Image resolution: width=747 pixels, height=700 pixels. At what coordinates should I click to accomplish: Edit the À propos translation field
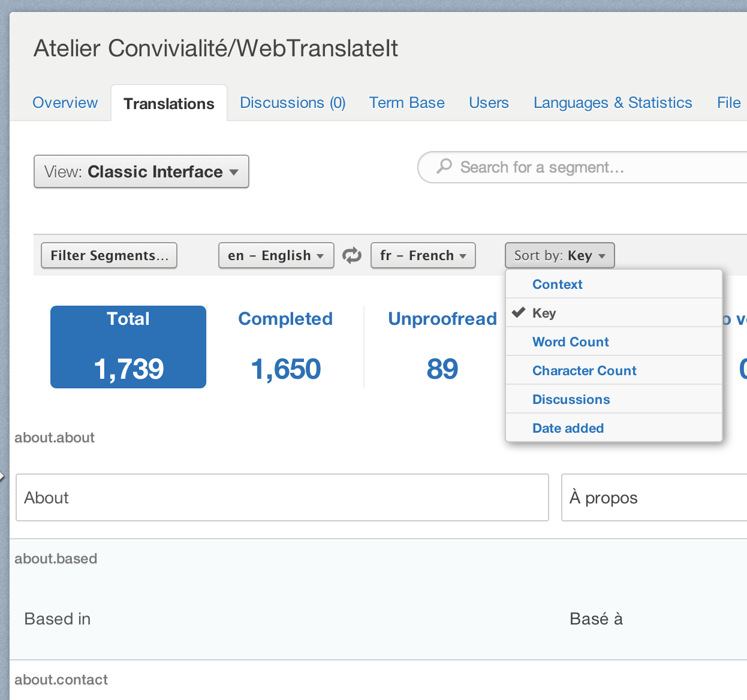tap(654, 497)
